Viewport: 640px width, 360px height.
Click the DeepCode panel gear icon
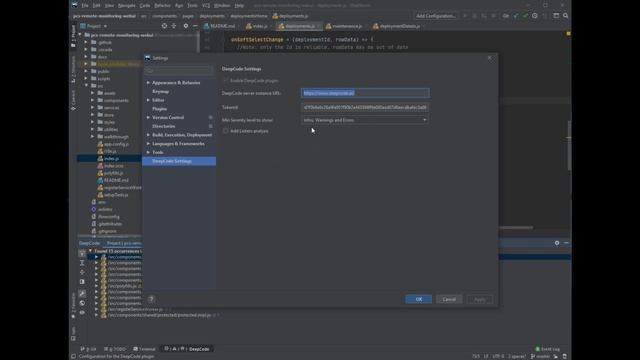(557, 243)
